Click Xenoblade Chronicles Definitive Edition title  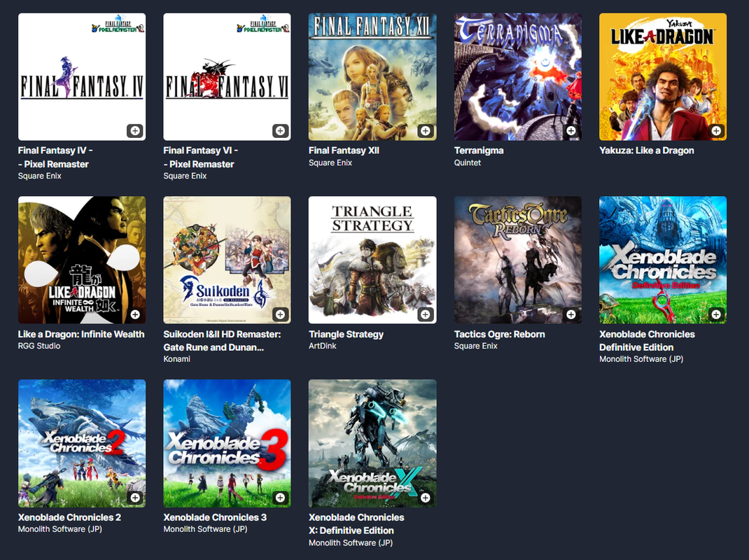click(x=647, y=341)
